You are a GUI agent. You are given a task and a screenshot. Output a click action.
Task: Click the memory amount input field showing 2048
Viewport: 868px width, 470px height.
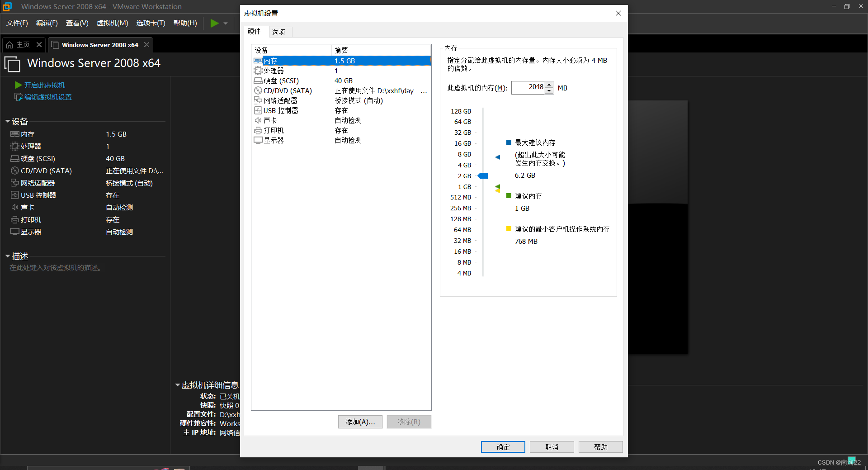[528, 87]
